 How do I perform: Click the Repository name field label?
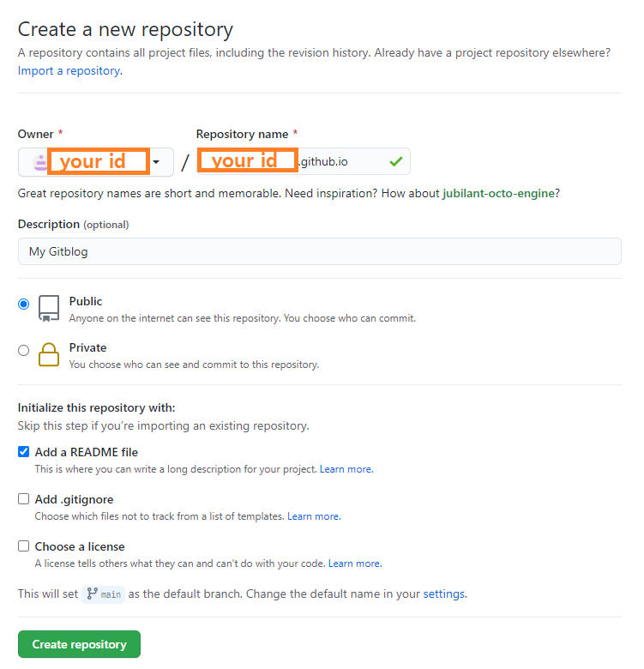point(242,134)
